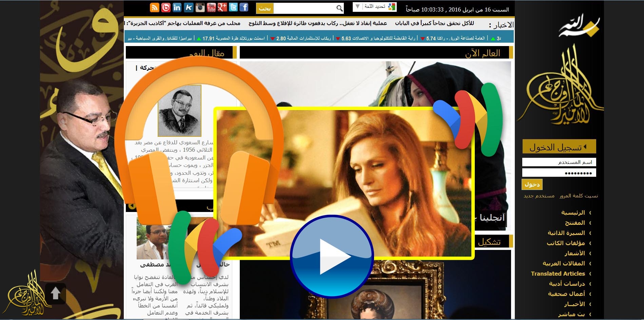Click the magnifier icon in search box
The width and height of the screenshot is (644, 320).
pyautogui.click(x=339, y=8)
